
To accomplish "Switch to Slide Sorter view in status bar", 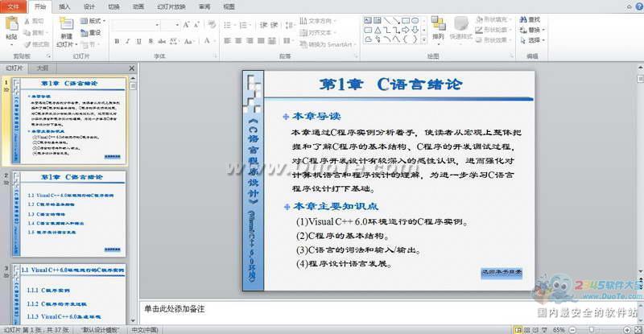I will (528, 330).
